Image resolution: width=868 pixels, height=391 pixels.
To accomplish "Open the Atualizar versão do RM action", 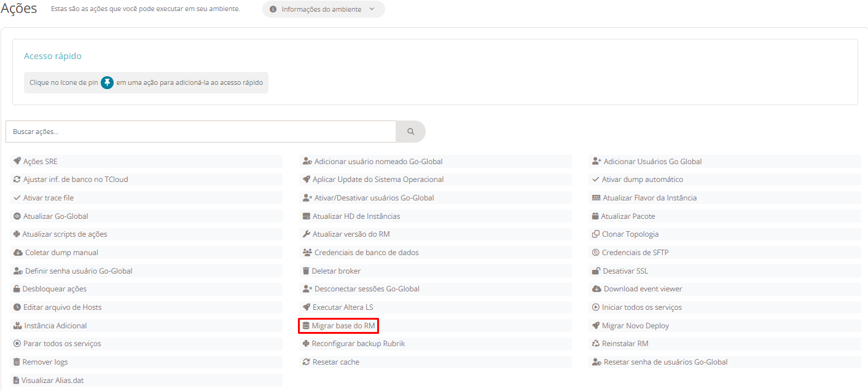I will (436, 234).
